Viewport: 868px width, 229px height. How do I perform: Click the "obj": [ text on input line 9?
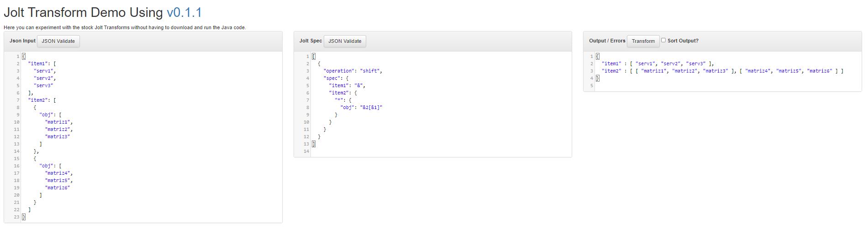click(x=50, y=114)
